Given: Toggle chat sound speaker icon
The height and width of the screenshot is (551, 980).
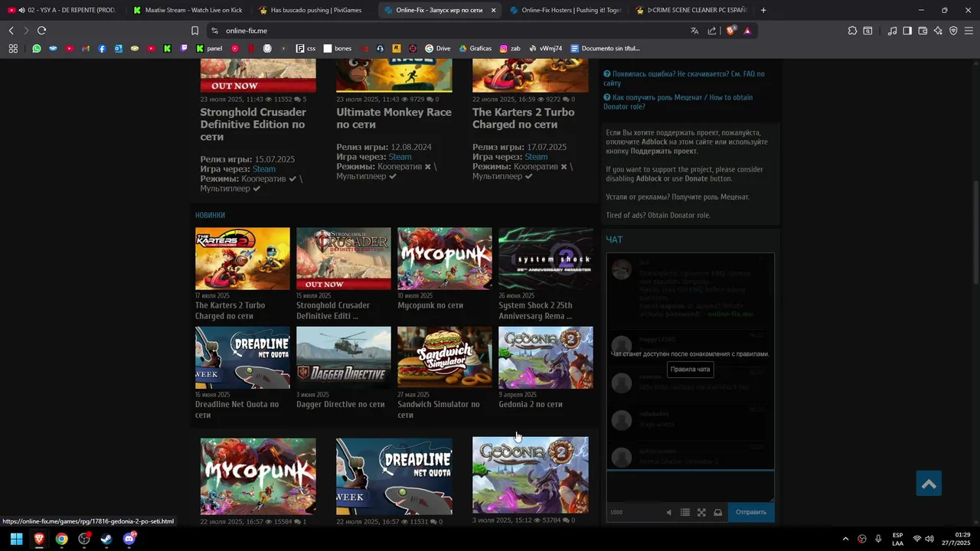Looking at the screenshot, I should point(668,513).
